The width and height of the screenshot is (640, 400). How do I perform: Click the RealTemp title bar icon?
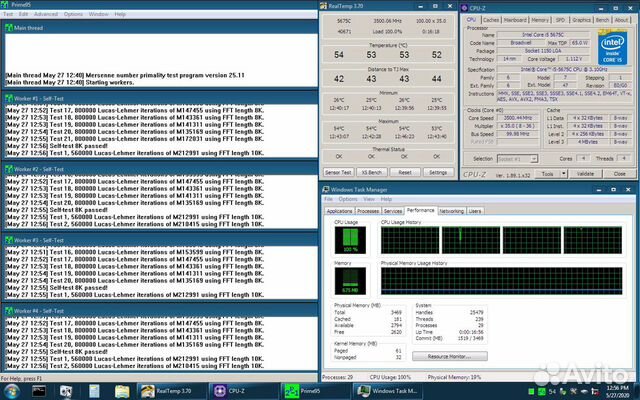tap(324, 6)
